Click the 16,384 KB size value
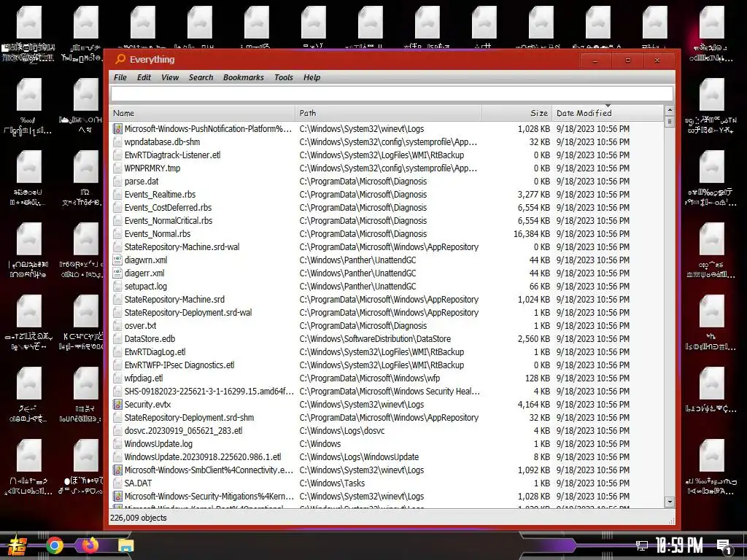Image resolution: width=747 pixels, height=560 pixels. [x=532, y=234]
